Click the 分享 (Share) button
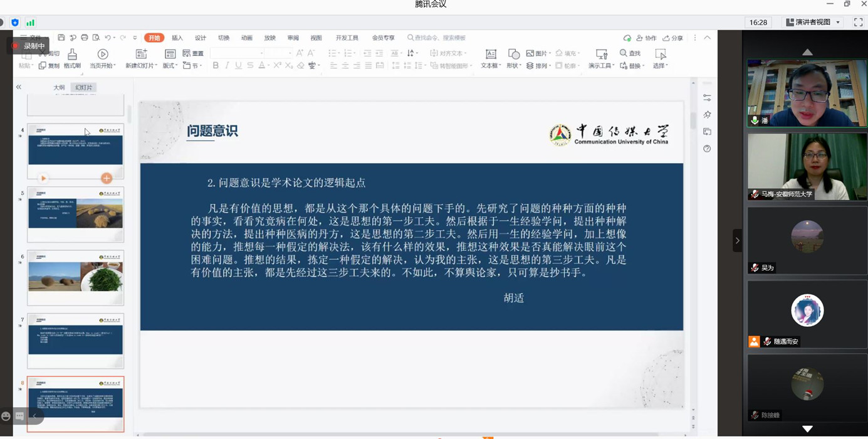This screenshot has width=868, height=439. pyautogui.click(x=673, y=38)
